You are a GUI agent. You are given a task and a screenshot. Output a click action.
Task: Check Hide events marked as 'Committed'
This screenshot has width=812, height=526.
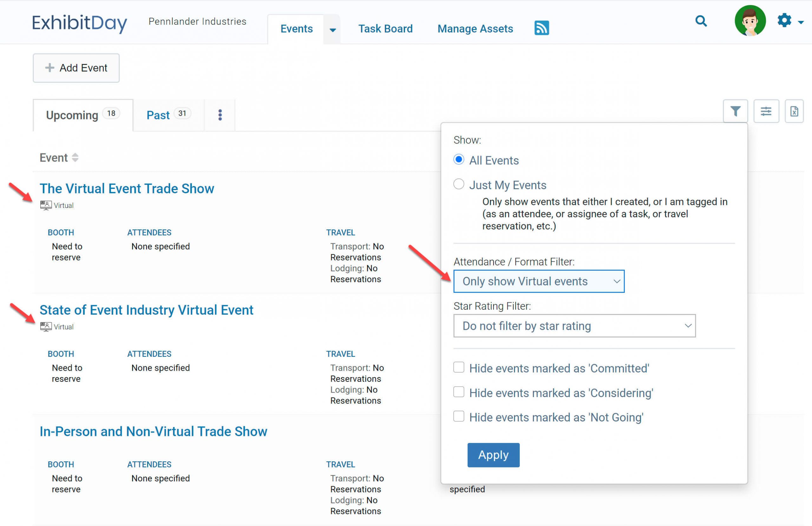point(459,368)
